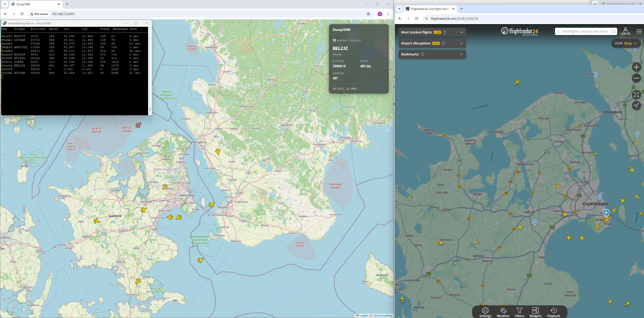Click yellow aircraft icon south of Roskilde
This screenshot has width=644, height=318.
[x=143, y=210]
